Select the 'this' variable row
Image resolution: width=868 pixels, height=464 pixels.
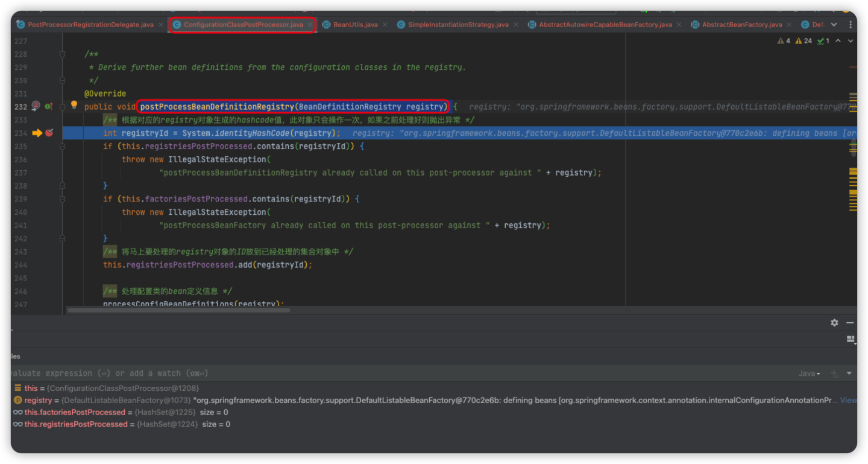tap(434, 389)
